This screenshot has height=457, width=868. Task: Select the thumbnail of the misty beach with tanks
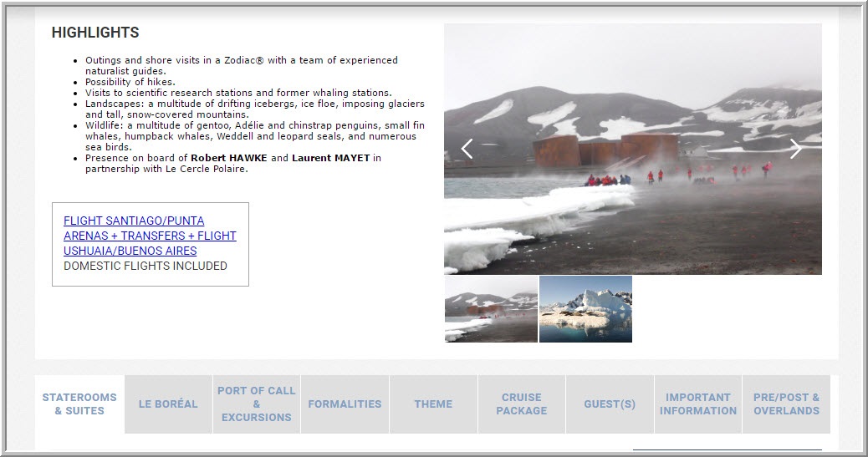491,309
